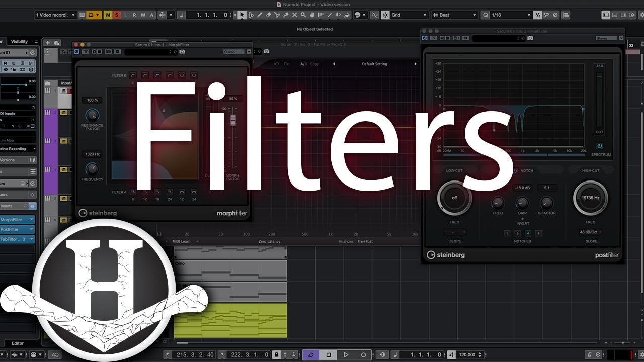Toggle PostFilter Spectrum power button
The width and height of the screenshot is (644, 362).
[599, 146]
